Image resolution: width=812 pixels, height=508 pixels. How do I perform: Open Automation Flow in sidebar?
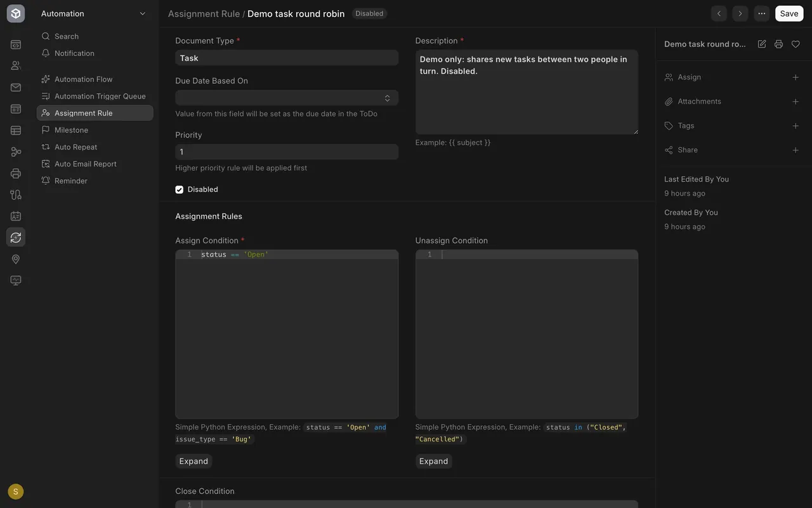(x=95, y=79)
